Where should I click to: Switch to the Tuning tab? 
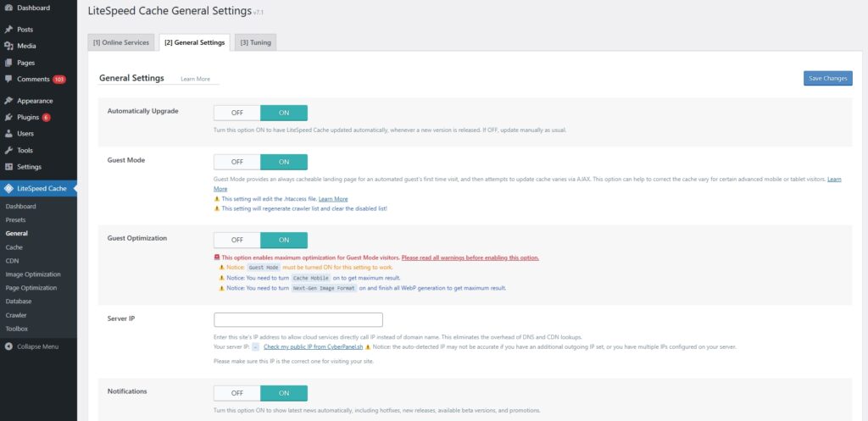coord(256,42)
